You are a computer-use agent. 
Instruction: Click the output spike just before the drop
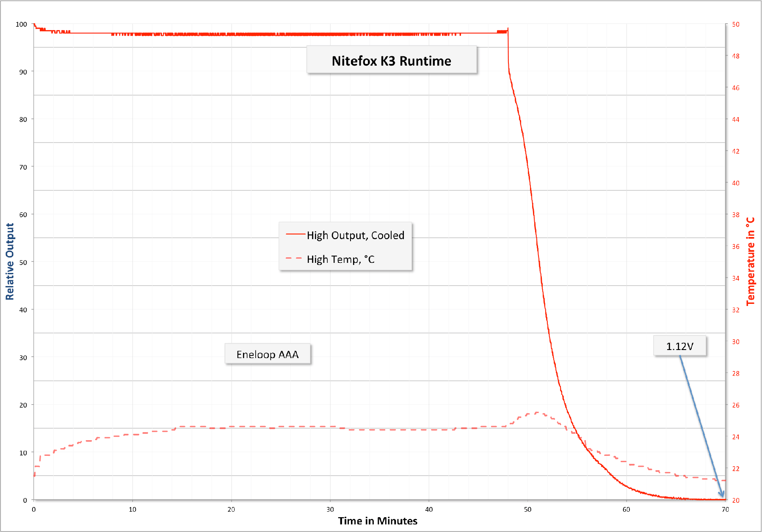[508, 29]
